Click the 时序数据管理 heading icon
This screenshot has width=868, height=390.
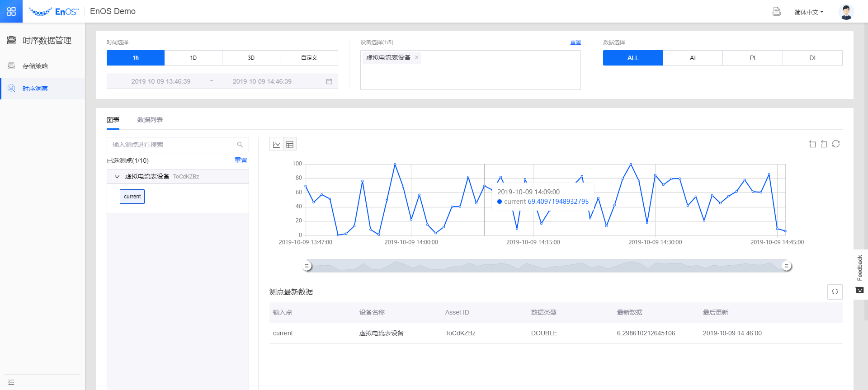coord(11,41)
